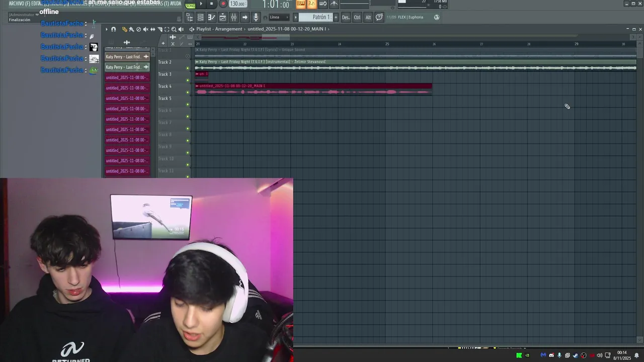Click the volume speaker icon in taskbar

[x=599, y=355]
